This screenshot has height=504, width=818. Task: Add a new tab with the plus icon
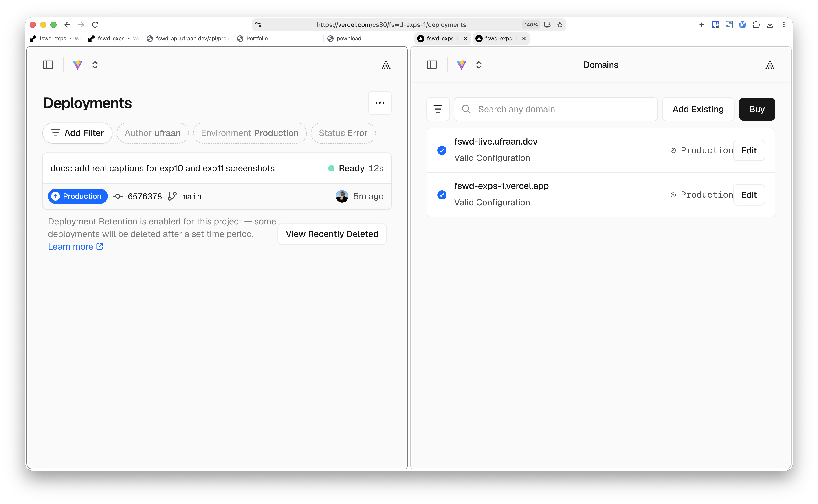[x=702, y=25]
